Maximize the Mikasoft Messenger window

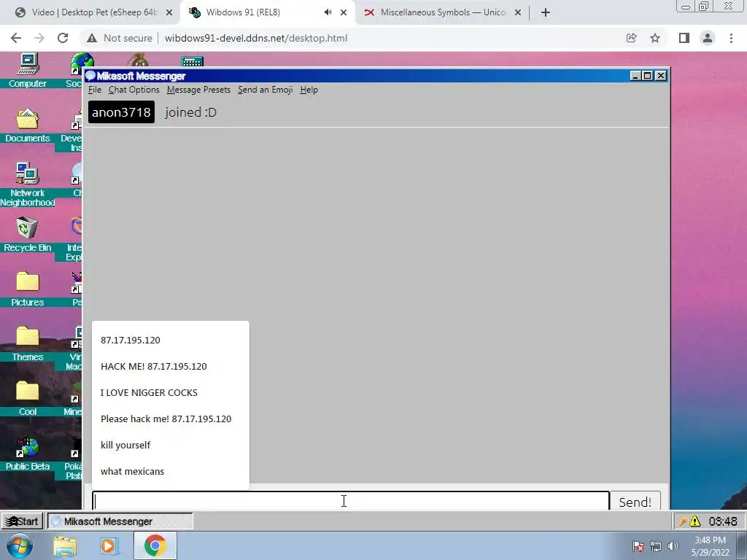648,76
